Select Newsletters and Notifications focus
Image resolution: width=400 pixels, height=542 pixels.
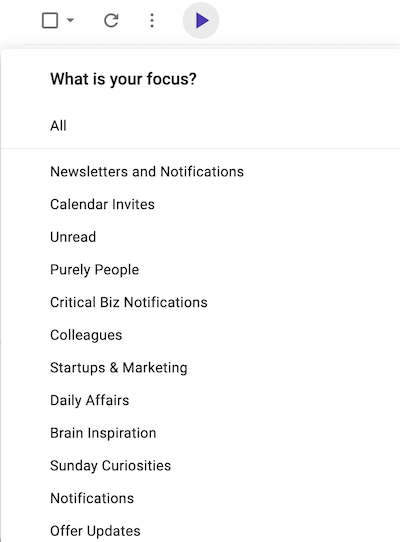[201, 172]
